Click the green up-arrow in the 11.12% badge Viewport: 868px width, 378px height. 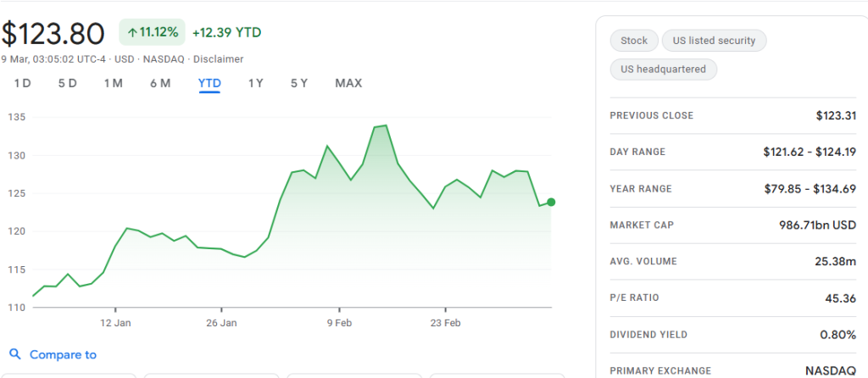131,33
